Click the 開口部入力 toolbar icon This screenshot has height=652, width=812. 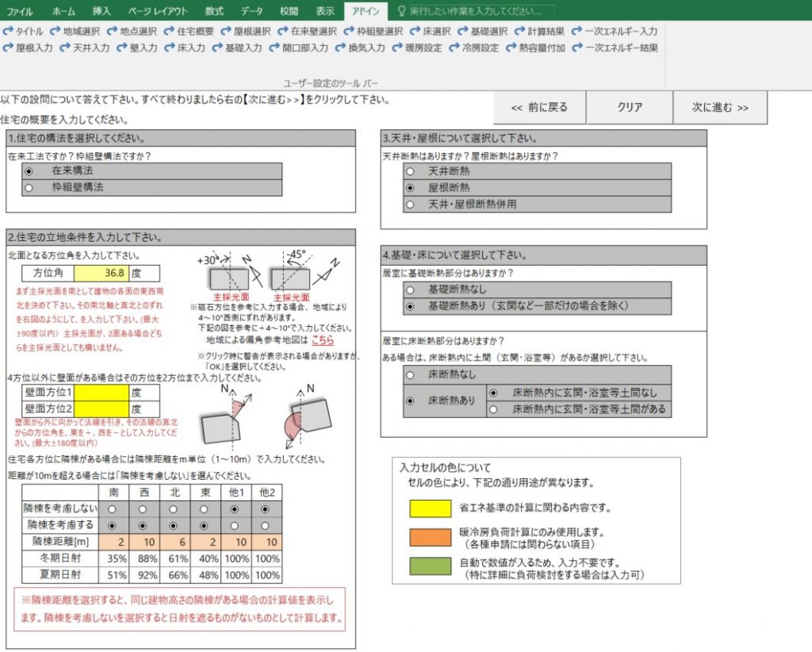298,48
